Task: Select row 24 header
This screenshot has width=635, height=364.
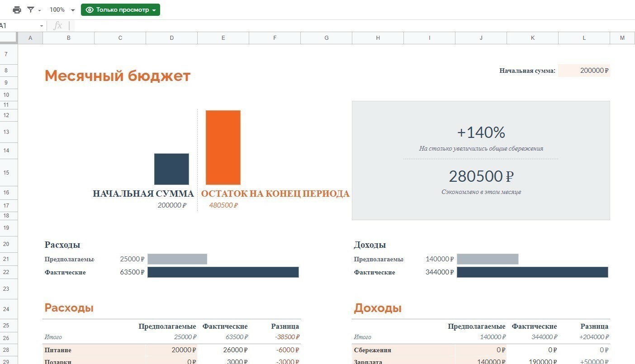Action: pyautogui.click(x=9, y=309)
